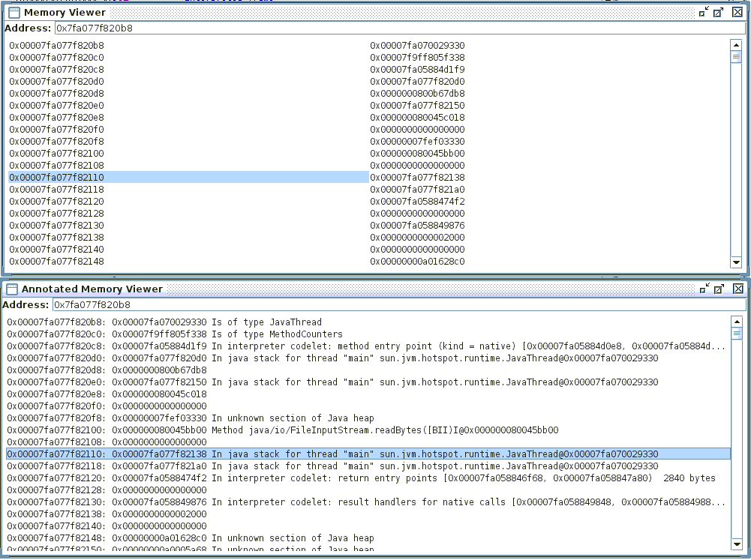The height and width of the screenshot is (560, 751).
Task: Click the Annotated Memory Viewer title icon
Action: 11,289
